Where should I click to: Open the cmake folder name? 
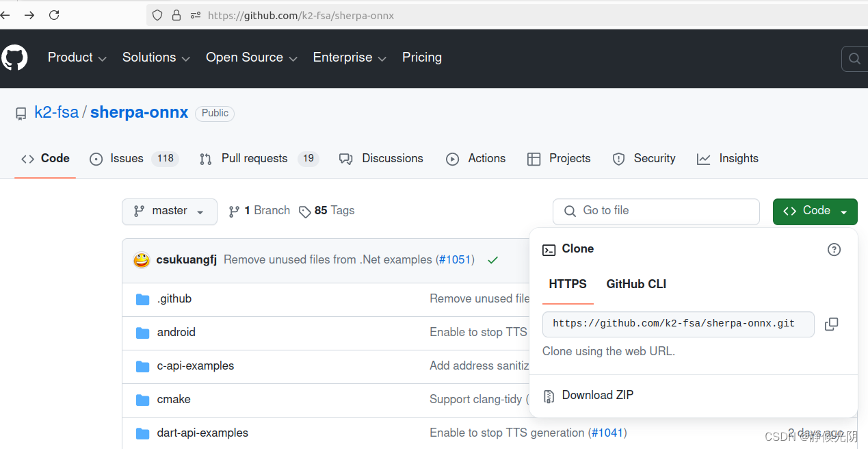tap(174, 400)
